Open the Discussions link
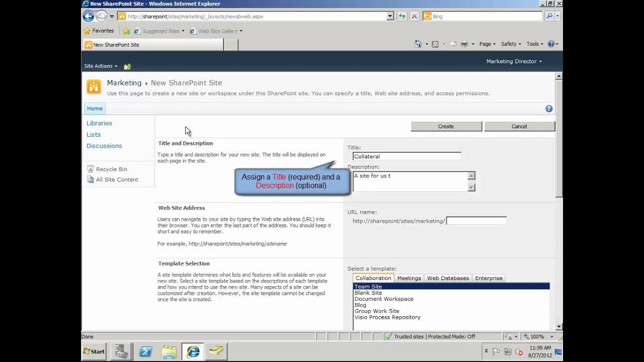644x362 pixels. [104, 146]
